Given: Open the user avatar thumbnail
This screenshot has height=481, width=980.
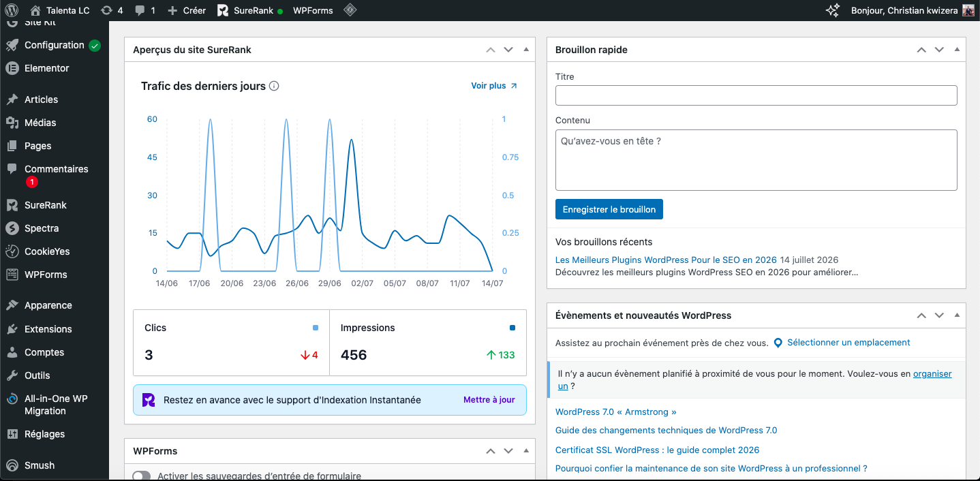Looking at the screenshot, I should tap(968, 10).
